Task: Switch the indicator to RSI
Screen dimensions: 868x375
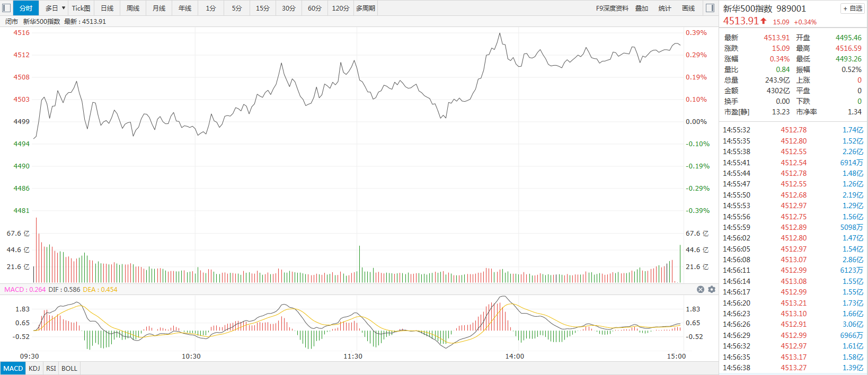Action: (51, 368)
